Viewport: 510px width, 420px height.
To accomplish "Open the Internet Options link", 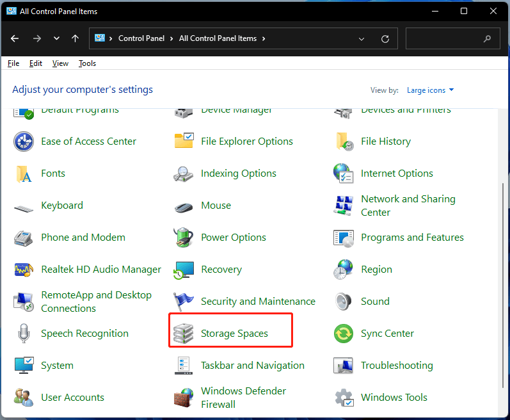I will click(397, 174).
